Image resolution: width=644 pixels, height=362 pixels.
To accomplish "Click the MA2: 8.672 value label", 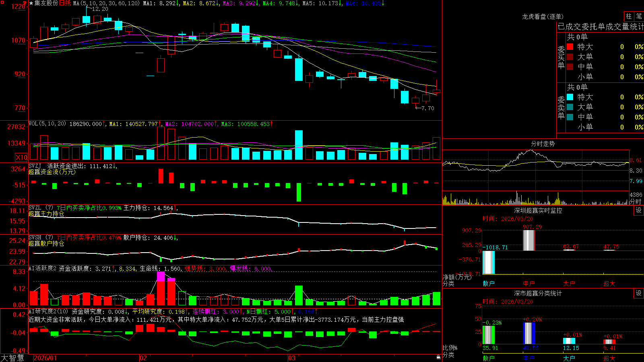I will click(201, 3).
